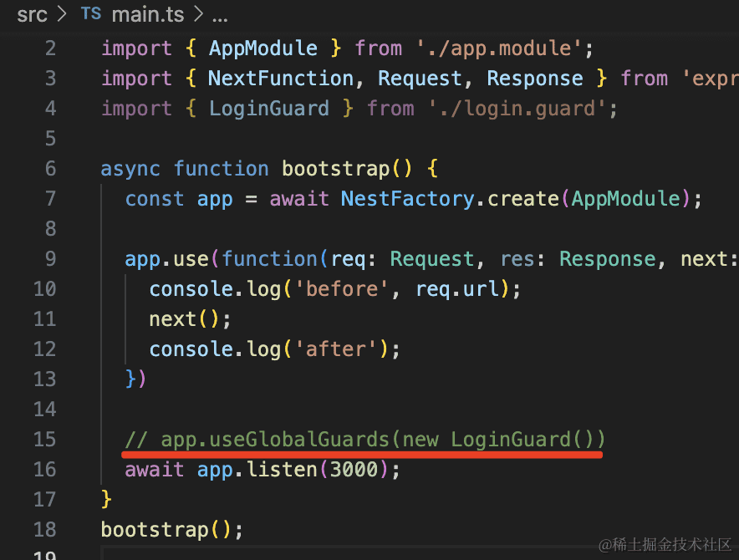Select the main.ts breadcrumb item
This screenshot has height=560, width=739.
(147, 14)
